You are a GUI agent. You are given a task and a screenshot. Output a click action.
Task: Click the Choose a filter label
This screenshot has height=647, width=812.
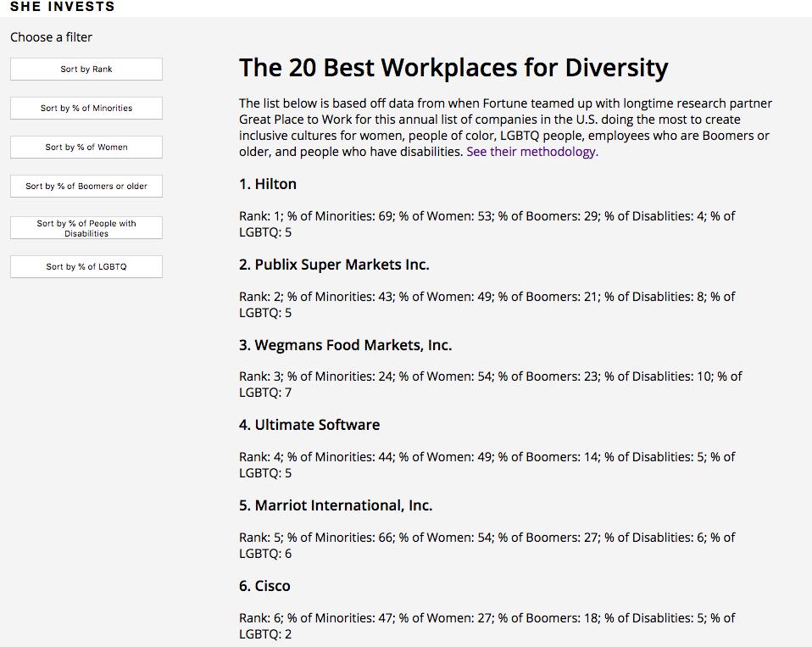click(x=51, y=37)
